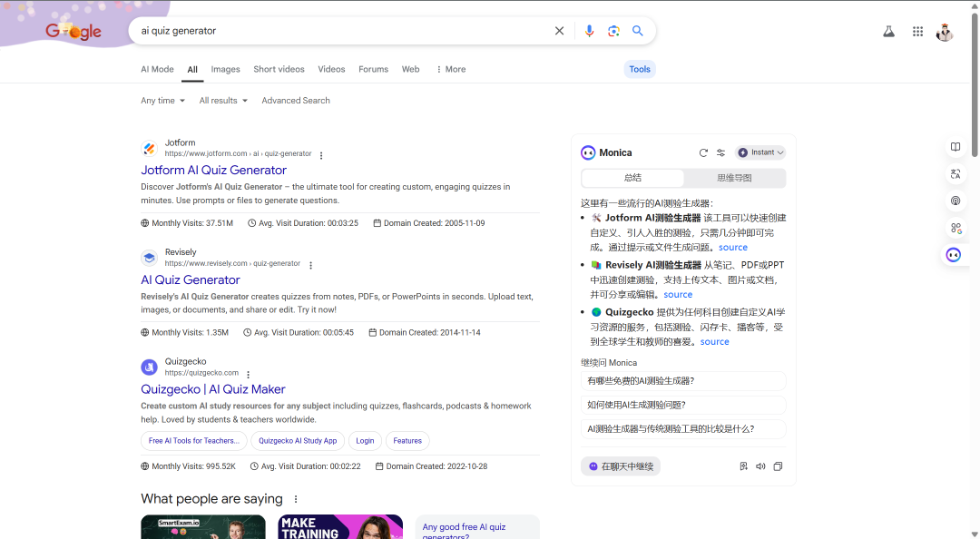Open Revisely AI Quiz Generator result title
The height and width of the screenshot is (539, 980).
[x=191, y=280]
